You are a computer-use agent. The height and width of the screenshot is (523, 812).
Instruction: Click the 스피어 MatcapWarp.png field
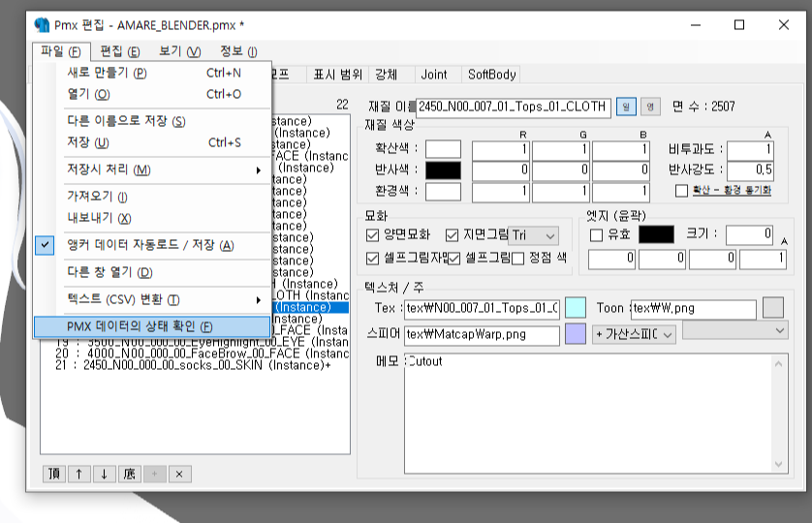click(483, 334)
